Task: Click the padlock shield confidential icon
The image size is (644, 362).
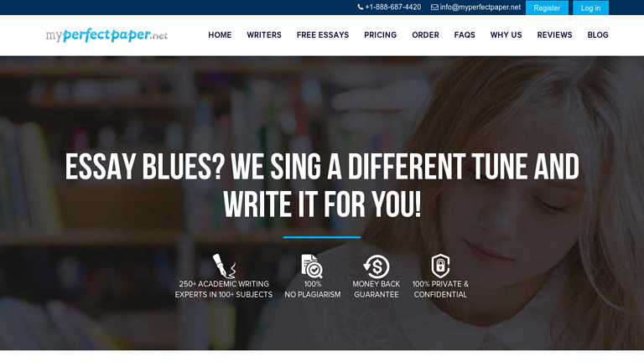Action: pos(440,266)
